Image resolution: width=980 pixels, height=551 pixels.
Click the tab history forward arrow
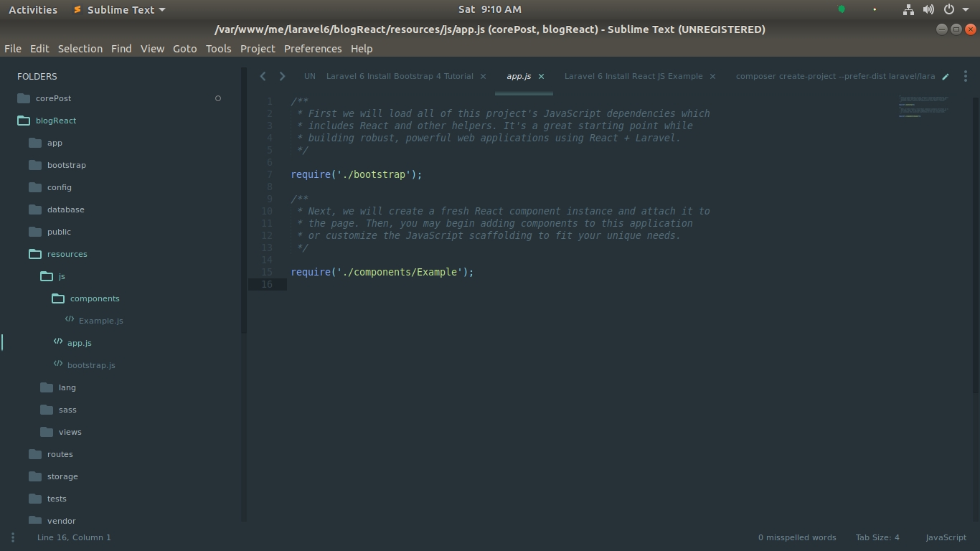click(282, 76)
